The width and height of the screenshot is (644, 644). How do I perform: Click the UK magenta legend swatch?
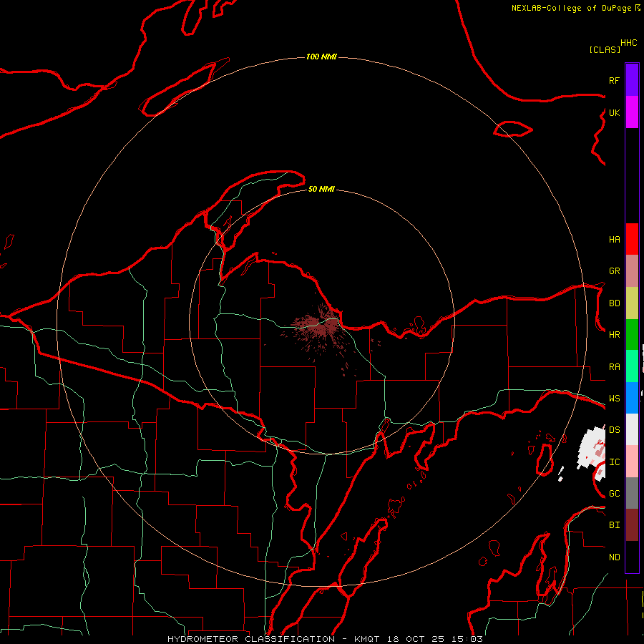(x=632, y=112)
